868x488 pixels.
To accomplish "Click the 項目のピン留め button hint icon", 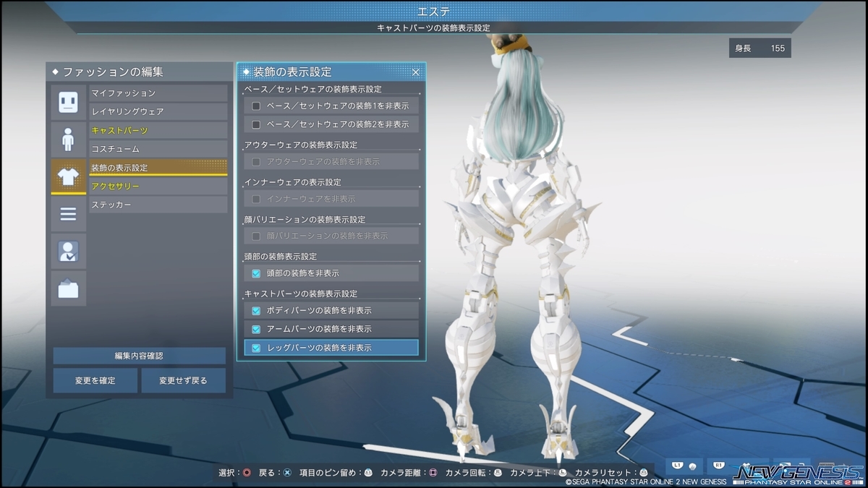I will pos(368,472).
